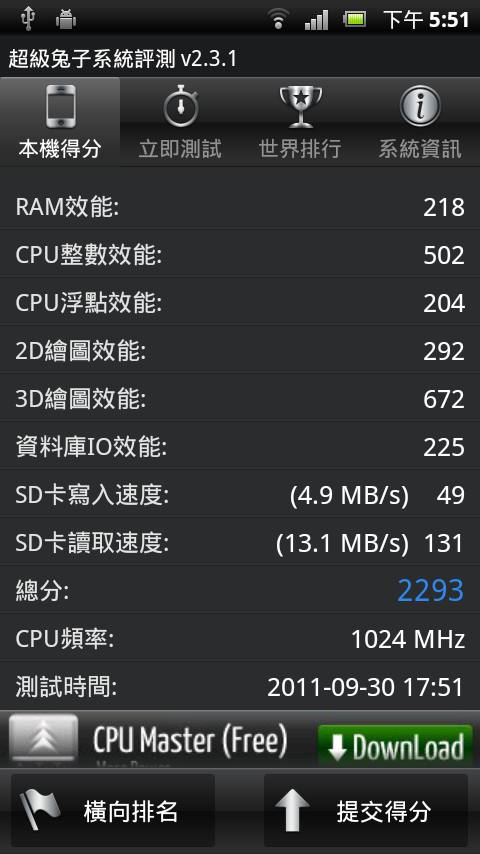This screenshot has height=854, width=480.
Task: Tap the battery icon in the status bar
Action: pyautogui.click(x=355, y=20)
